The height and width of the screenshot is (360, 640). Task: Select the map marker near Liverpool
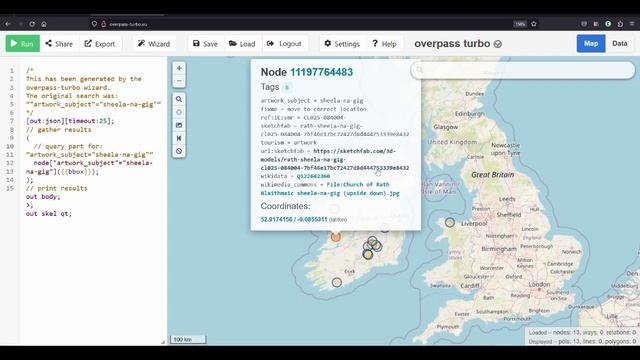point(450,222)
